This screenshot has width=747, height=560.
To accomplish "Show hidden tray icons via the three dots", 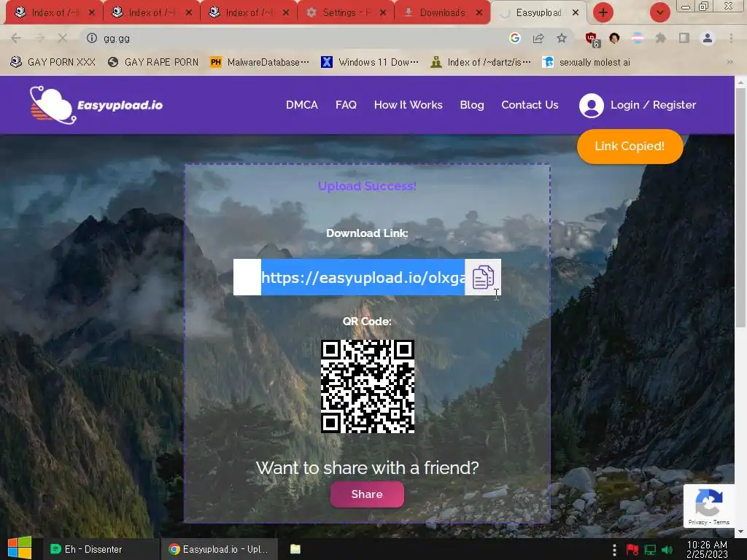I will 614,550.
